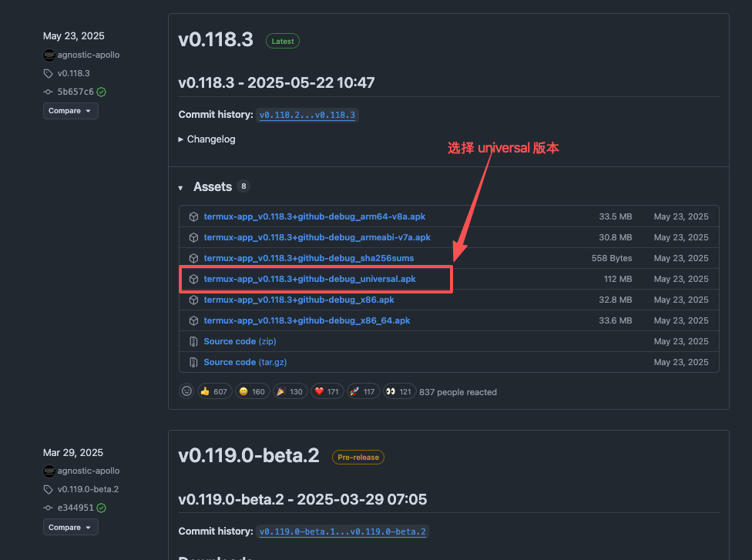The width and height of the screenshot is (752, 560).
Task: Click package icon for x86_64.apk asset
Action: point(193,320)
